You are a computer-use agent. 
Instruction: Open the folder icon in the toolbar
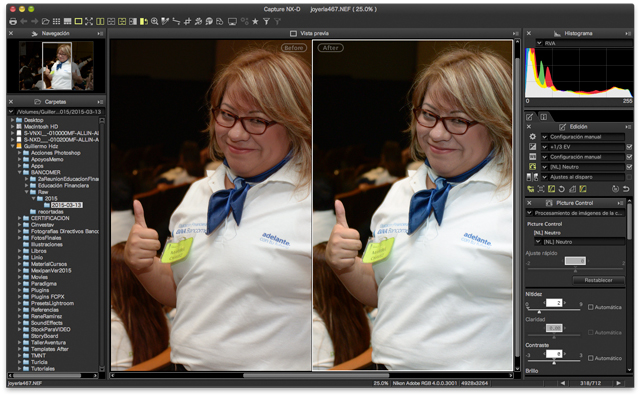click(x=45, y=21)
